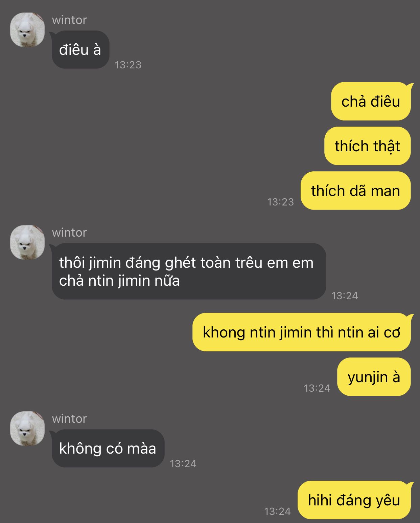420x523 pixels.
Task: Click the 13:24 timestamp beside 'yunjin à'
Action: pyautogui.click(x=317, y=388)
